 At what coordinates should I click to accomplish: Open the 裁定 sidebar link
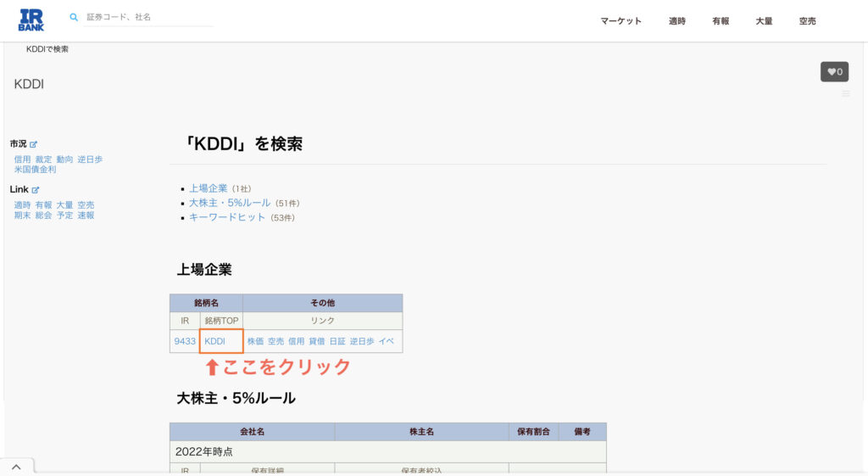click(x=43, y=160)
